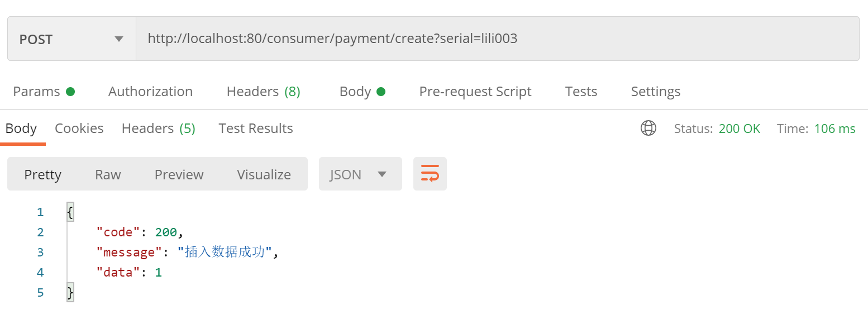Image resolution: width=868 pixels, height=314 pixels.
Task: Switch to the Authorization tab
Action: 150,91
